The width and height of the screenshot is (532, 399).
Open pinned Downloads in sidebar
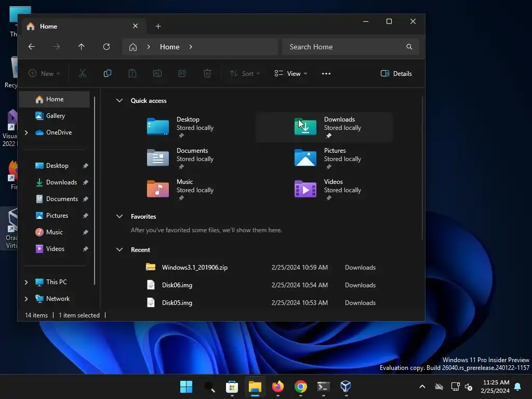tap(55, 182)
